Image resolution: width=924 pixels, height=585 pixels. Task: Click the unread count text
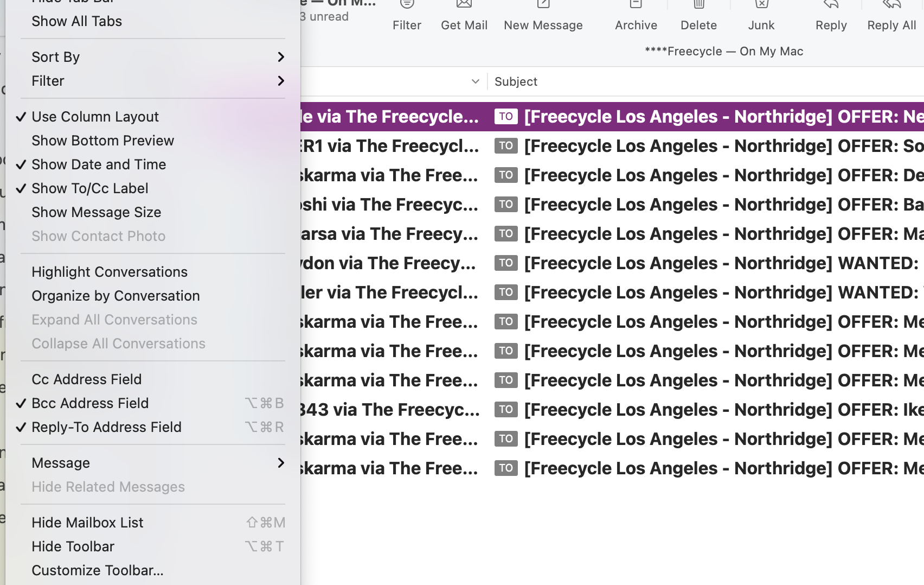(324, 17)
